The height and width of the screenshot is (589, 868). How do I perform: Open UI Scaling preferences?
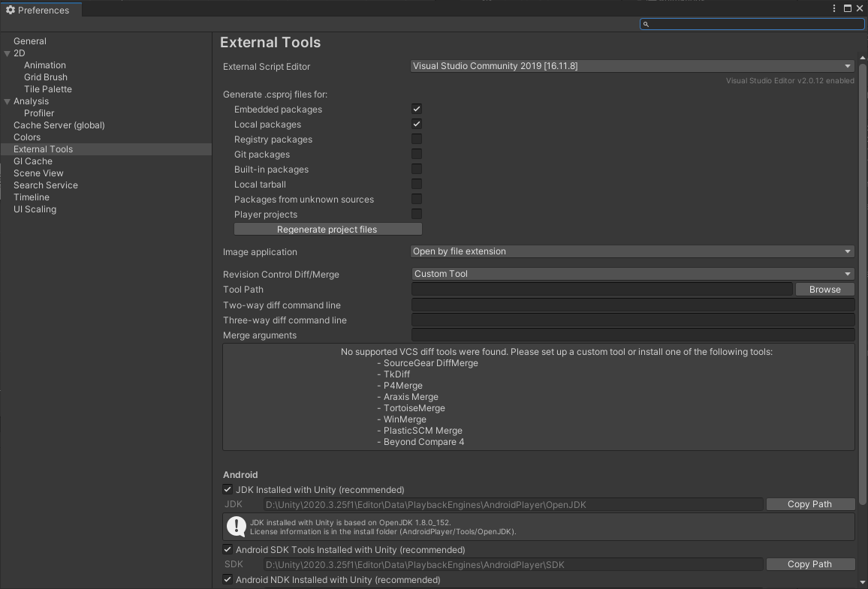point(35,209)
